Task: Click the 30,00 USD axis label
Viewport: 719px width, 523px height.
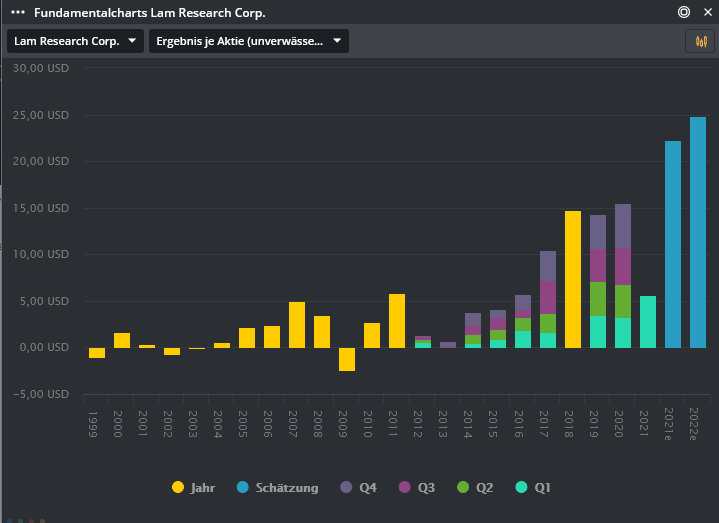Action: [x=41, y=68]
